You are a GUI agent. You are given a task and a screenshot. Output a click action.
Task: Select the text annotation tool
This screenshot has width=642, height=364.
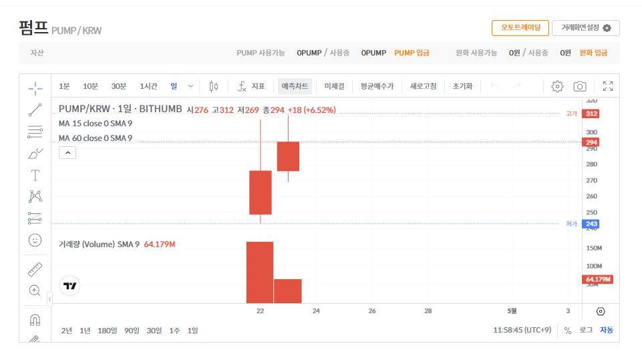point(35,175)
